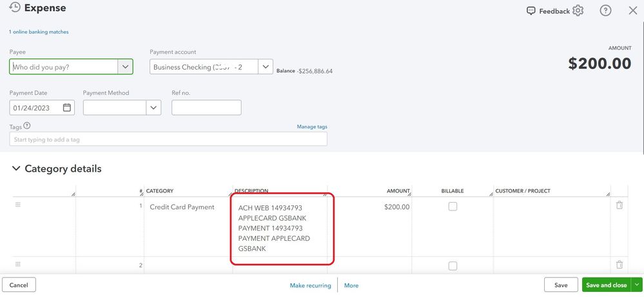Click the BILLABLE column header
Screen dimensions: 644x297
453,191
